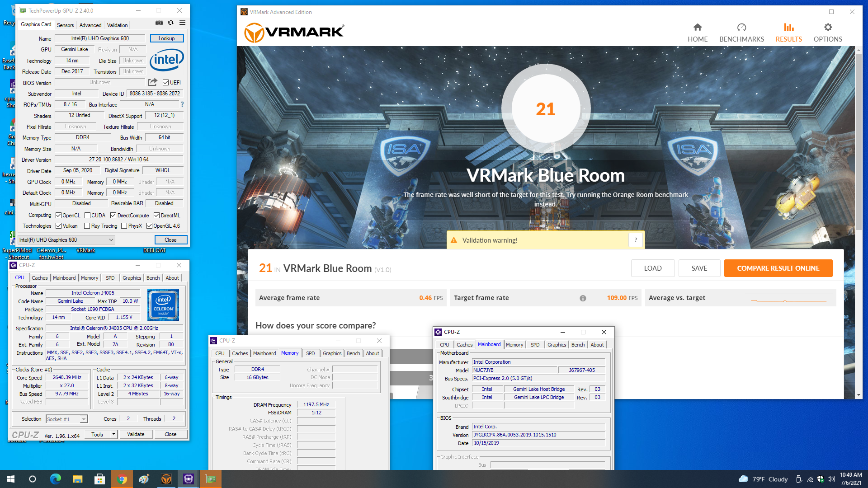This screenshot has width=868, height=488.
Task: Click the Target frame rate info icon
Action: point(583,298)
